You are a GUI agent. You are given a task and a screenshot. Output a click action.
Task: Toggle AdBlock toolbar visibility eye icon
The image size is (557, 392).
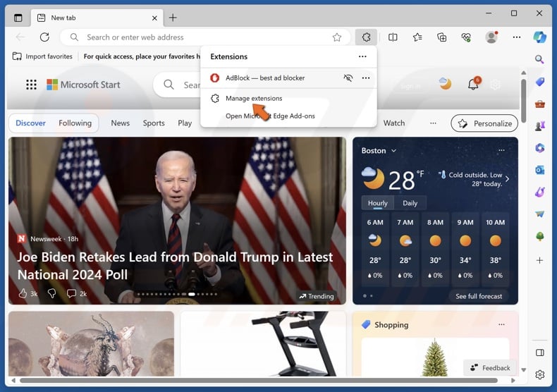[x=348, y=78]
